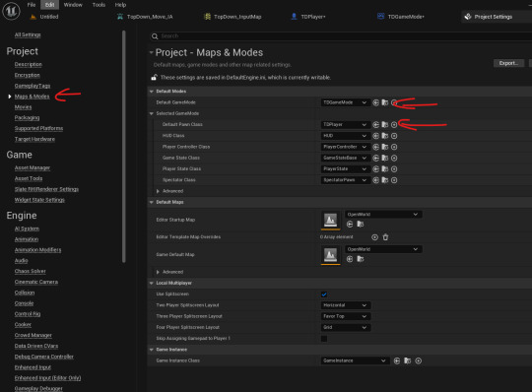Collapse the Default Modes section
The image size is (532, 392).
pyautogui.click(x=152, y=92)
